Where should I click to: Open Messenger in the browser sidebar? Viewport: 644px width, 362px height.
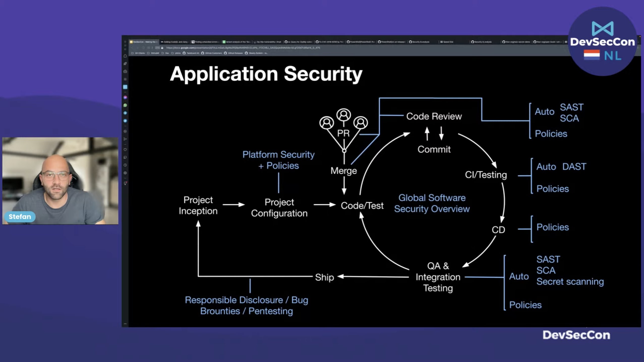pos(125,97)
